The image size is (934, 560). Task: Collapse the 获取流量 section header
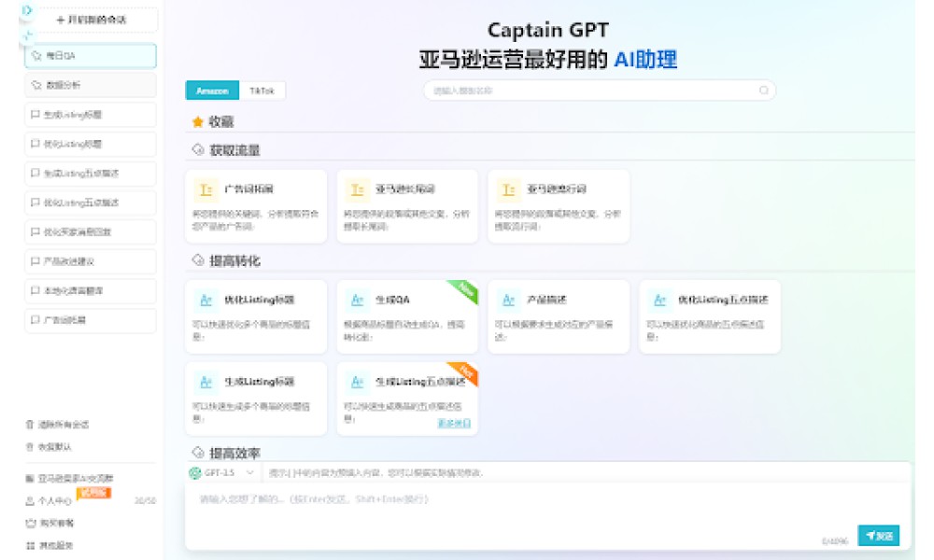(x=226, y=150)
